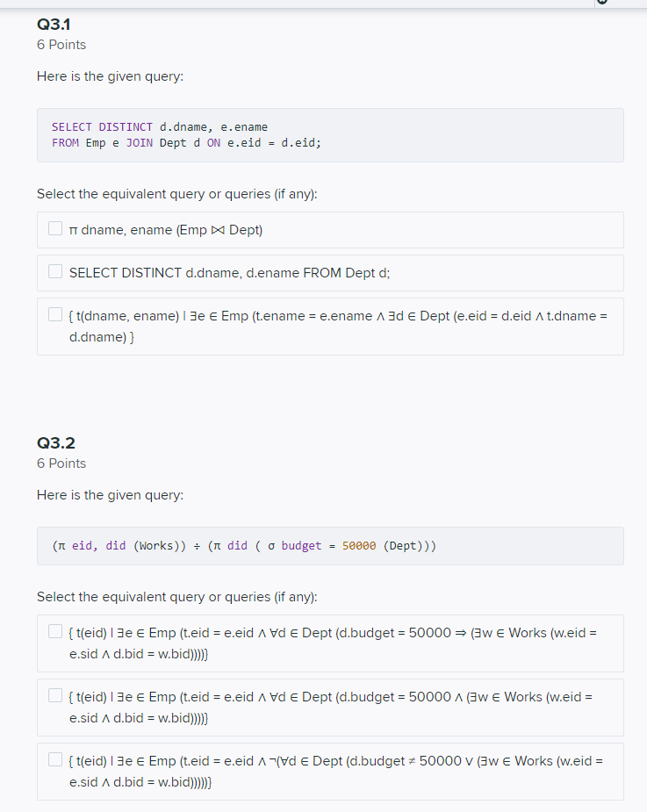Check the "π dname, ename (Emp ⋈ Dept)" answer option
647x812 pixels.
pyautogui.click(x=54, y=228)
